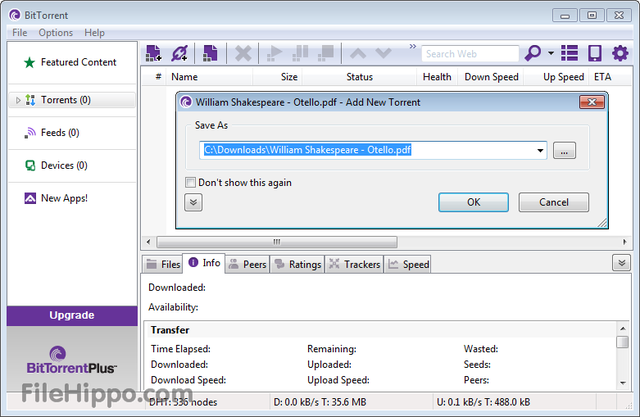Expand the Torrents (0) tree arrow
The width and height of the screenshot is (640, 417).
(18, 100)
